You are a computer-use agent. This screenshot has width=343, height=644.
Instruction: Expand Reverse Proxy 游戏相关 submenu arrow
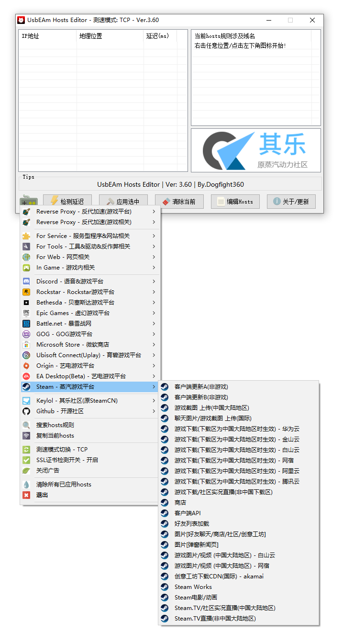point(154,222)
